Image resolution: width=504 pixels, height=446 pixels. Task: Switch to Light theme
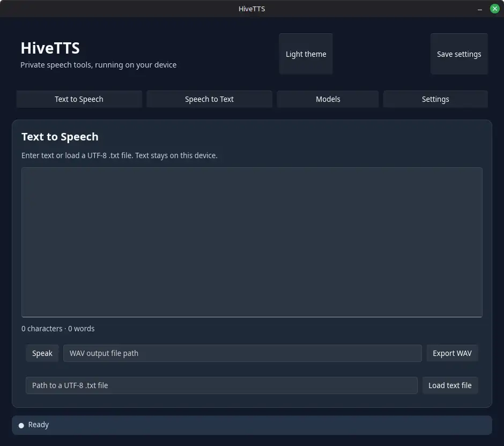[306, 54]
